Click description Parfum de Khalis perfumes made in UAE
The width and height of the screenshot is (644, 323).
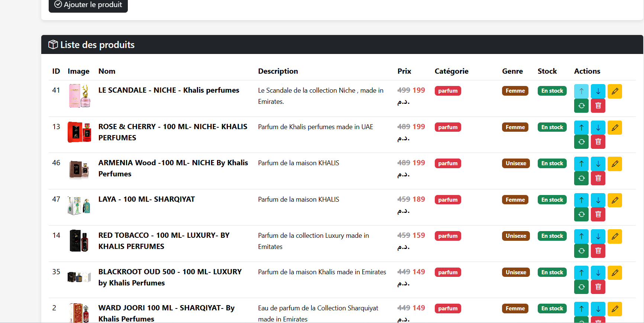point(315,127)
